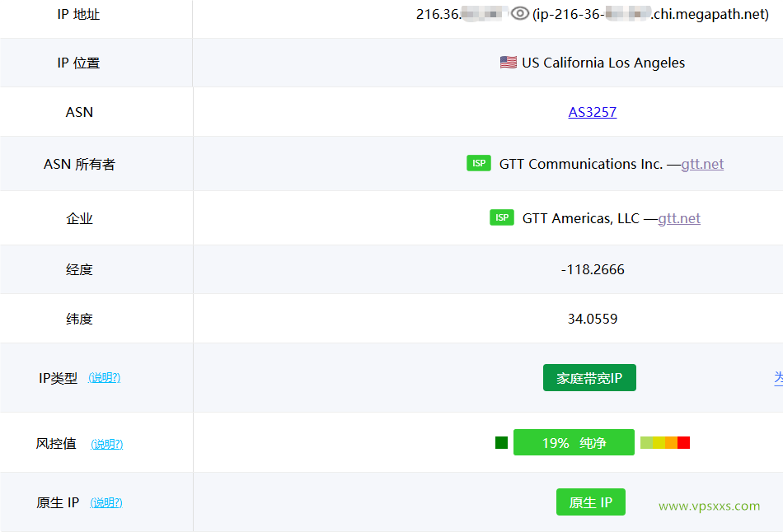Click the dark green square beside the risk bar
This screenshot has height=532, width=783.
pos(499,442)
